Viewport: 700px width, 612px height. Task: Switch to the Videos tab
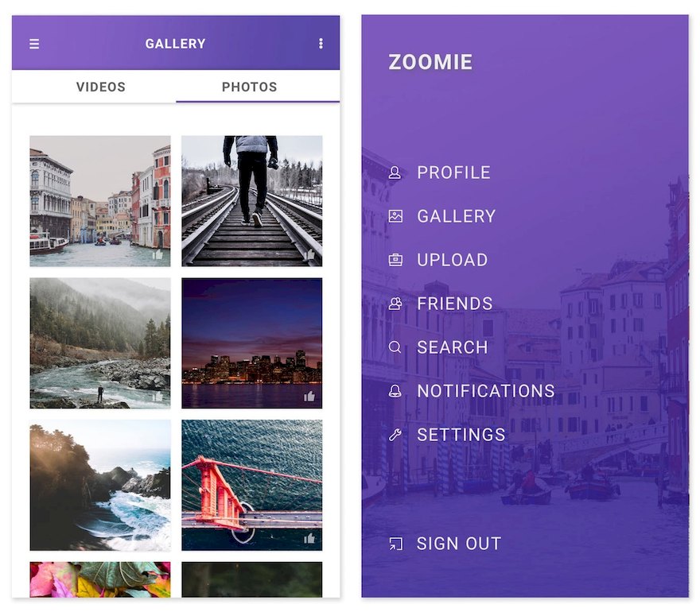[x=100, y=87]
